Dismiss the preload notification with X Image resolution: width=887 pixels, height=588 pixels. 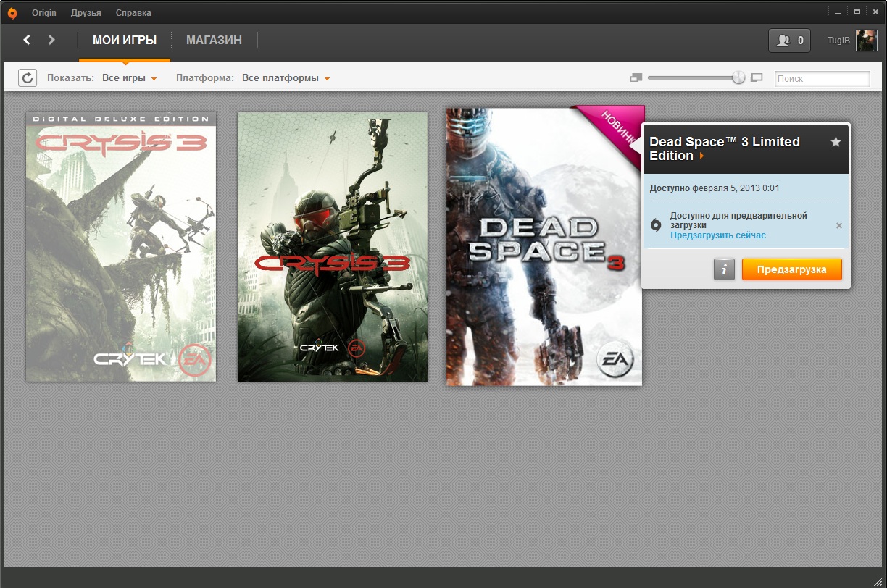click(839, 225)
